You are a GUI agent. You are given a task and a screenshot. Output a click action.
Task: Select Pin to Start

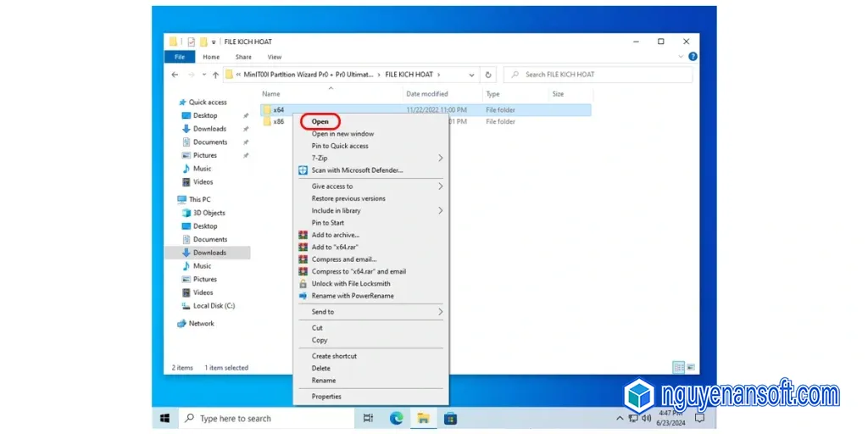[328, 223]
